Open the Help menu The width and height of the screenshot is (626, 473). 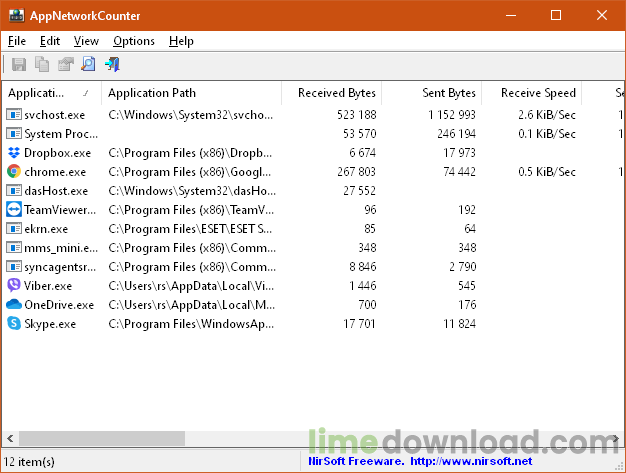[181, 41]
